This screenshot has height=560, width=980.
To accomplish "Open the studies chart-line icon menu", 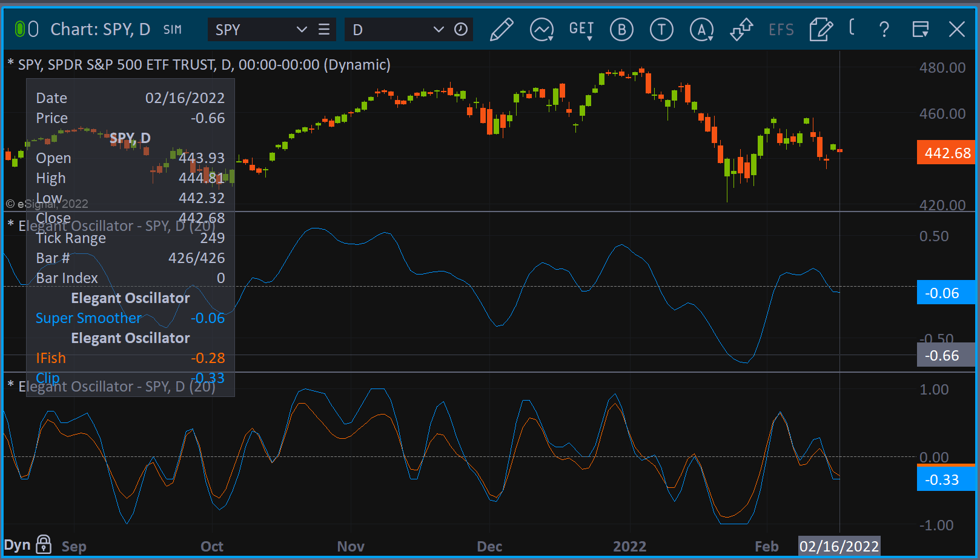I will 541,29.
